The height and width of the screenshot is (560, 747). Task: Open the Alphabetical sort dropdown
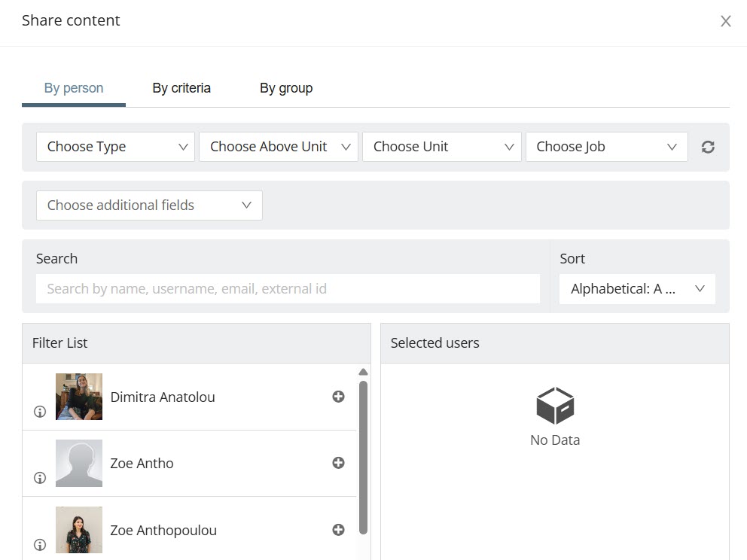637,288
